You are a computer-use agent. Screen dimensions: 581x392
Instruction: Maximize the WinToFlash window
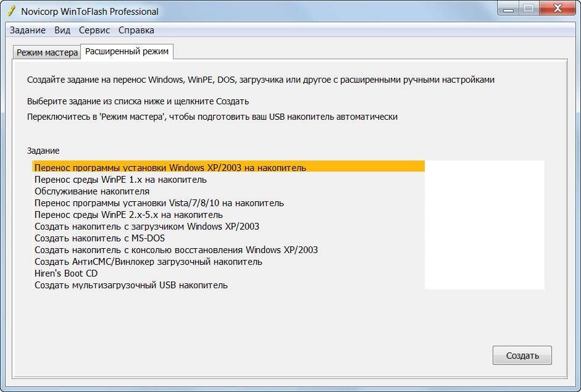tap(529, 9)
